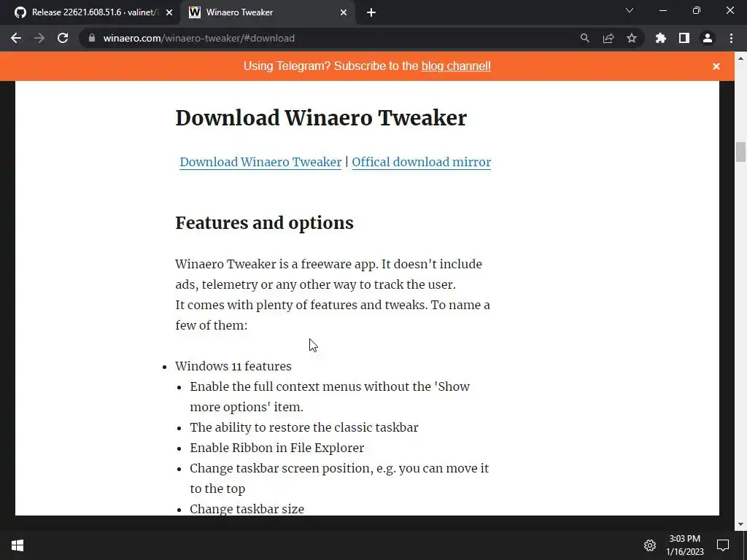Select the Winaero Tweaker tab
The width and height of the screenshot is (747, 560).
click(268, 12)
